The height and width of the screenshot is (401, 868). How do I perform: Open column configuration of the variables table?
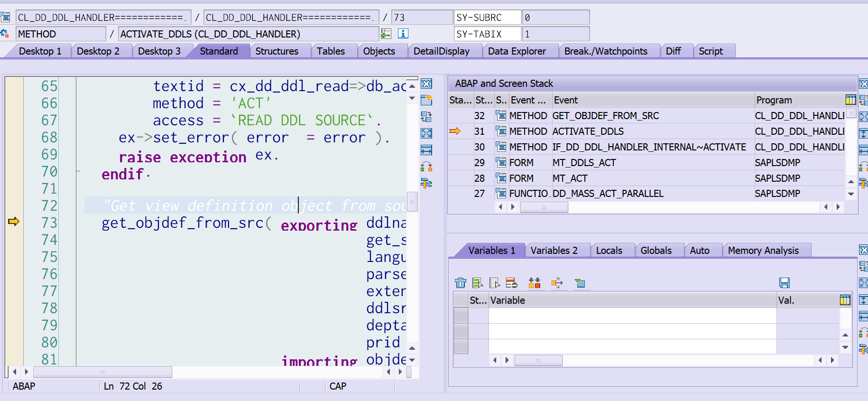(845, 300)
